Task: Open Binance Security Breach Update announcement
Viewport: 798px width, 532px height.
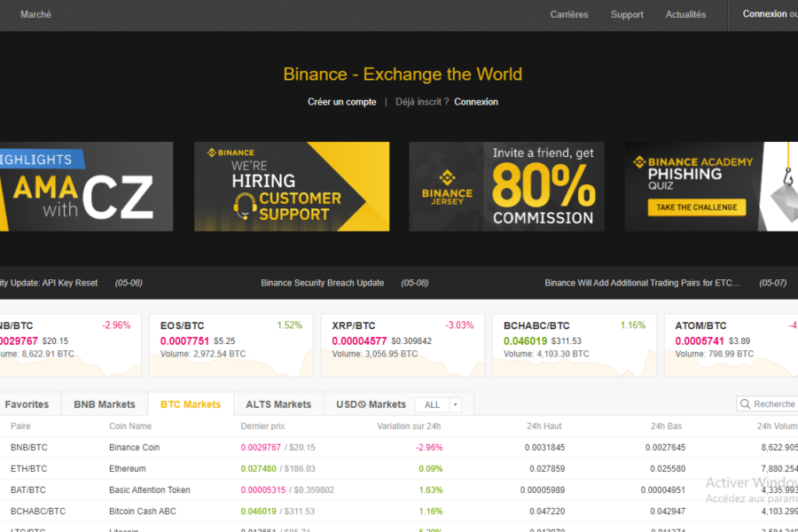Action: tap(322, 283)
